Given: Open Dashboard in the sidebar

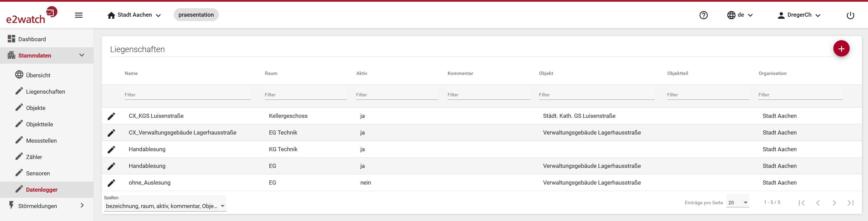Looking at the screenshot, I should [47, 39].
